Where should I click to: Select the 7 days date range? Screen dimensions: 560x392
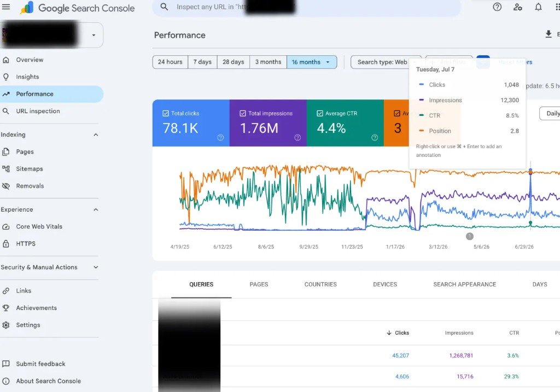[202, 62]
